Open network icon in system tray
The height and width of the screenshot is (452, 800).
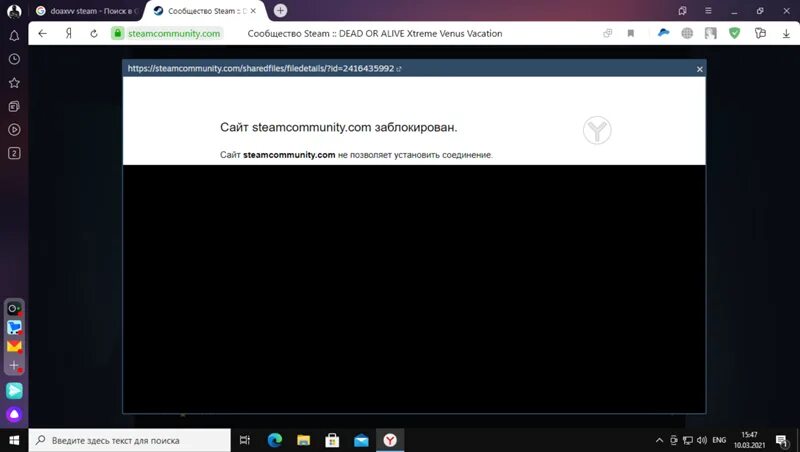[688, 440]
